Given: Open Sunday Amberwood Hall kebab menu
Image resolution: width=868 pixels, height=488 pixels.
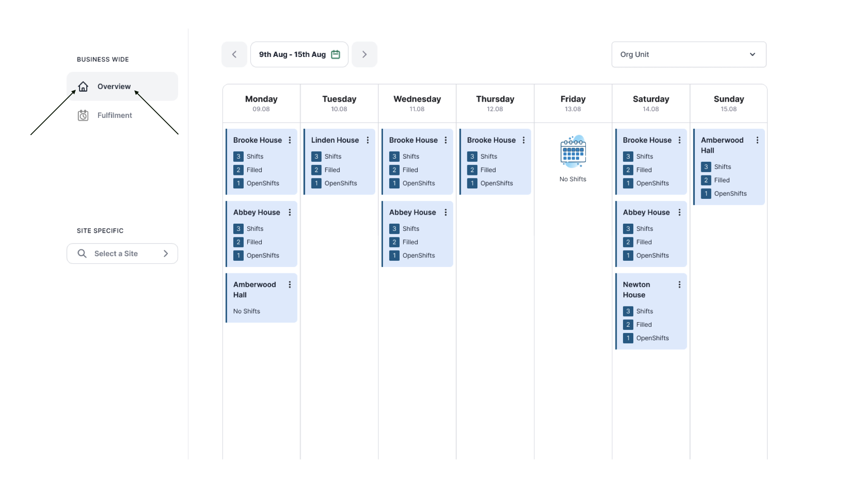Looking at the screenshot, I should click(757, 140).
